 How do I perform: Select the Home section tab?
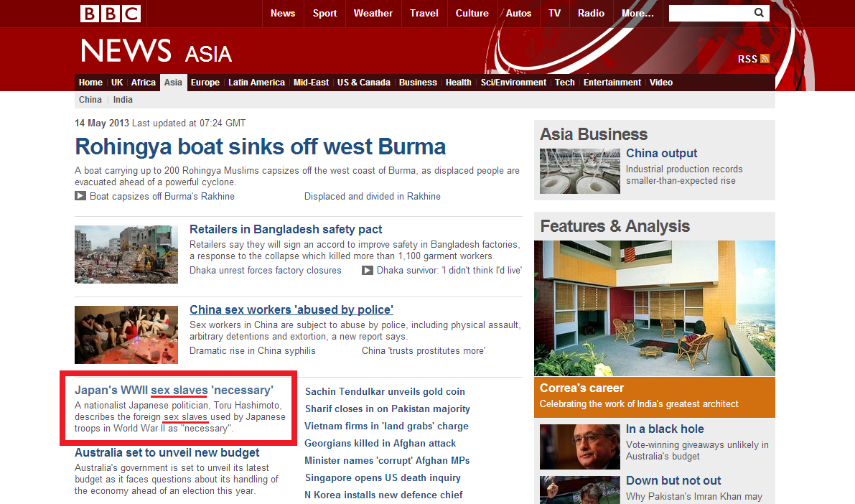[x=90, y=83]
